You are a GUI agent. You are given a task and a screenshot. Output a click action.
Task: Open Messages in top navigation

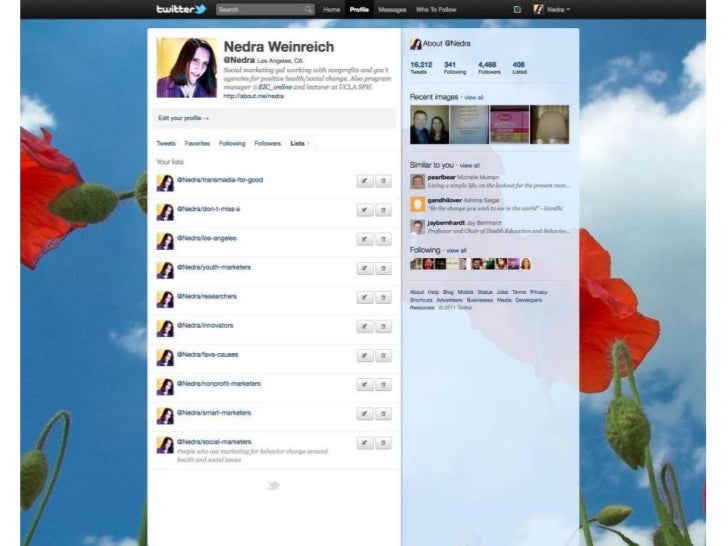[x=392, y=10]
